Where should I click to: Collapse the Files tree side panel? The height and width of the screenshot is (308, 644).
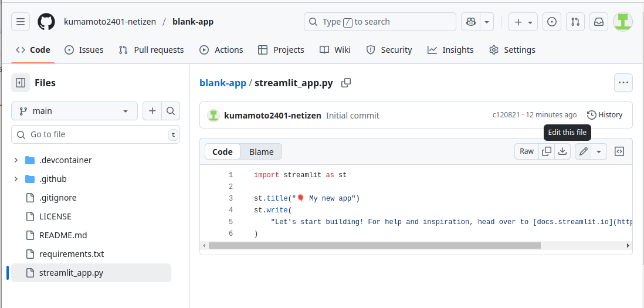point(21,83)
